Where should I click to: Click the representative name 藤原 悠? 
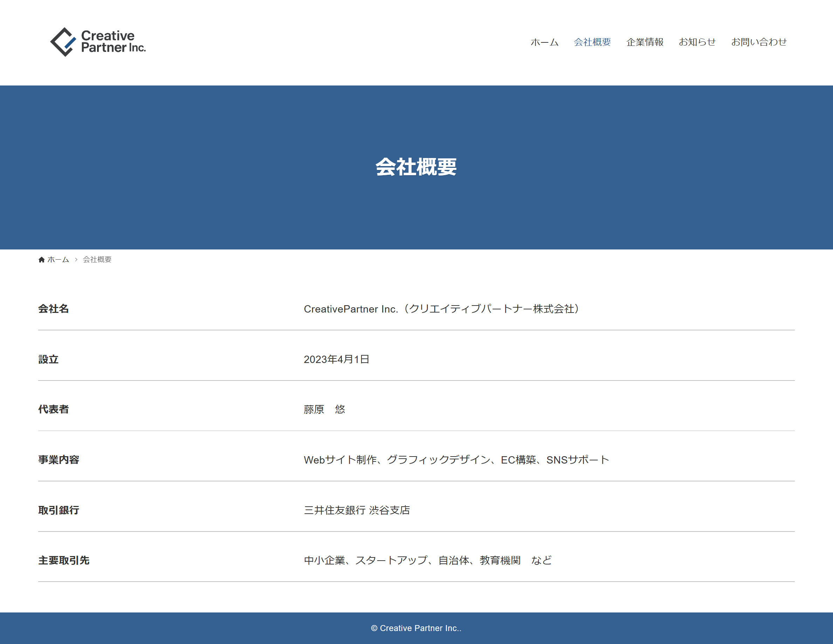click(x=324, y=409)
